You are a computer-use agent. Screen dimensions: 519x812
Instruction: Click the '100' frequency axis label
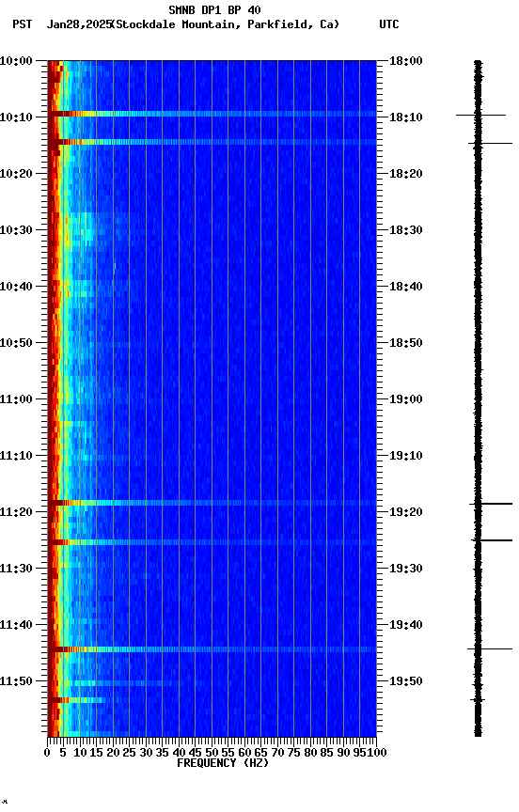(x=377, y=753)
